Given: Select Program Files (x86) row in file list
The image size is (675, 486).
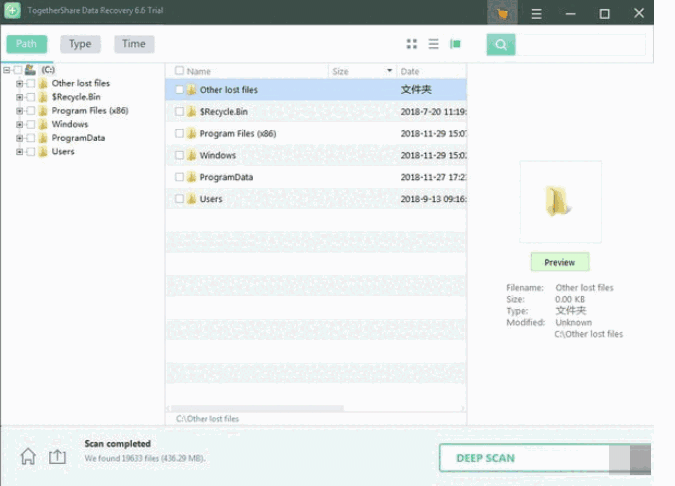Looking at the screenshot, I should click(x=316, y=133).
